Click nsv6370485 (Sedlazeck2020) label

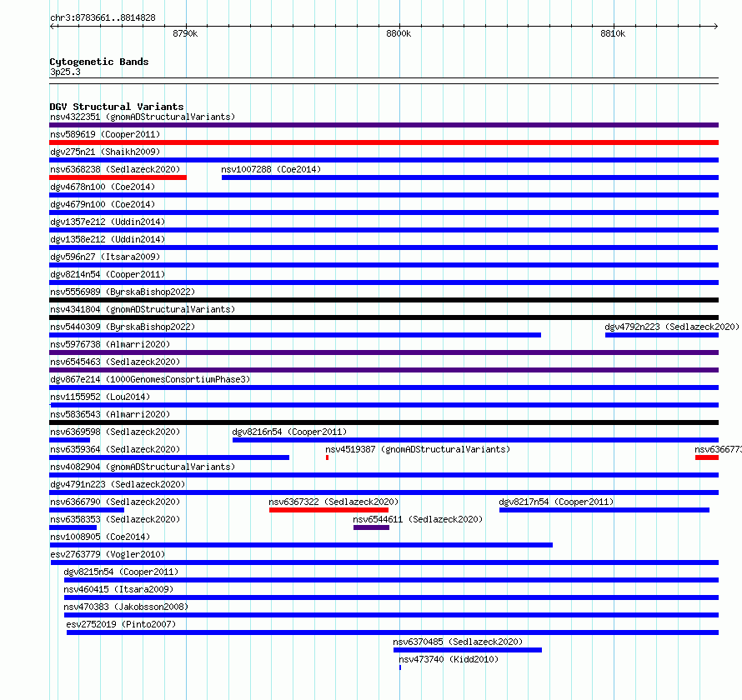coord(458,642)
